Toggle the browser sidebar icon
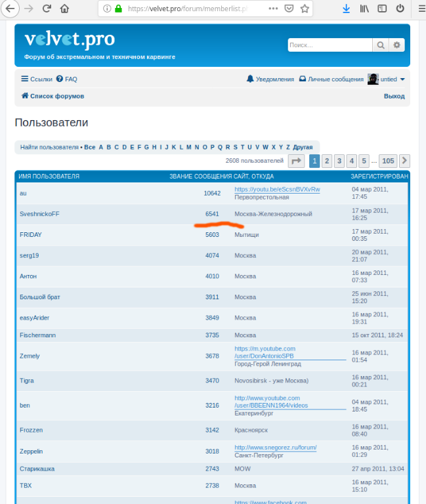Screen dimensions: 426x504 pos(382,9)
